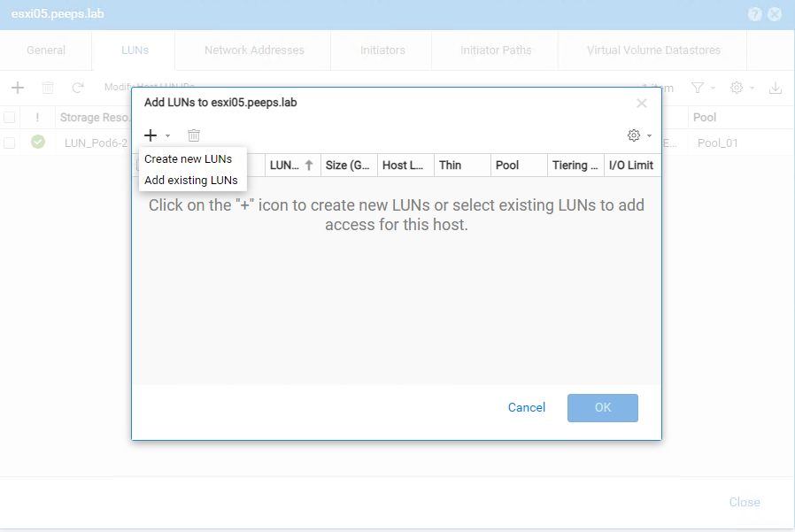Image resolution: width=795 pixels, height=532 pixels.
Task: Click the green OK status icon
Action: [x=38, y=142]
